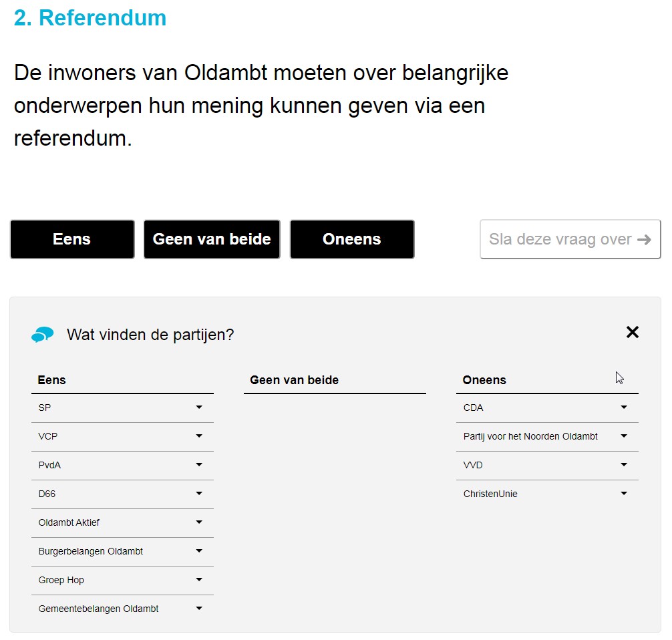Choose the Geen van beide button
Image resolution: width=672 pixels, height=640 pixels.
click(212, 239)
